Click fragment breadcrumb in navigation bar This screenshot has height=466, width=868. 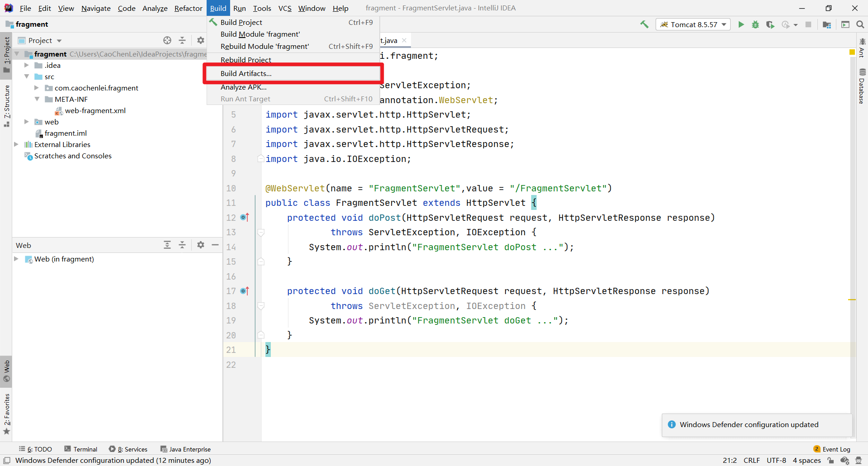pos(27,24)
